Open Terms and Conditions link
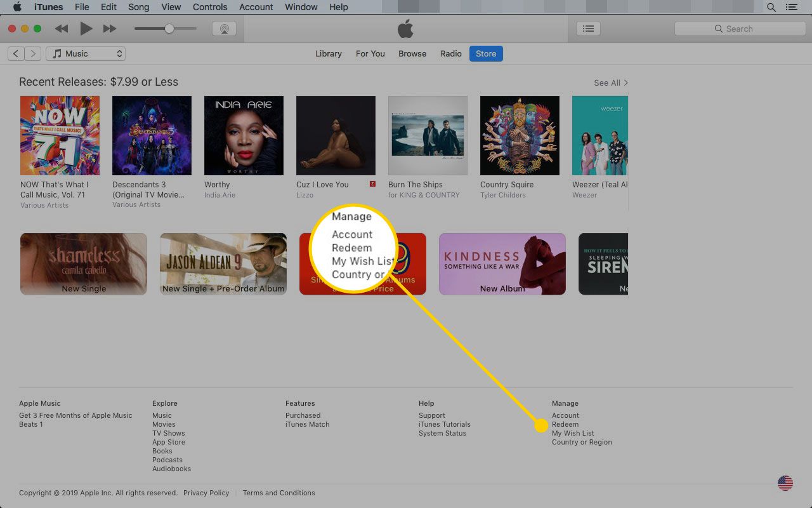 pos(278,493)
